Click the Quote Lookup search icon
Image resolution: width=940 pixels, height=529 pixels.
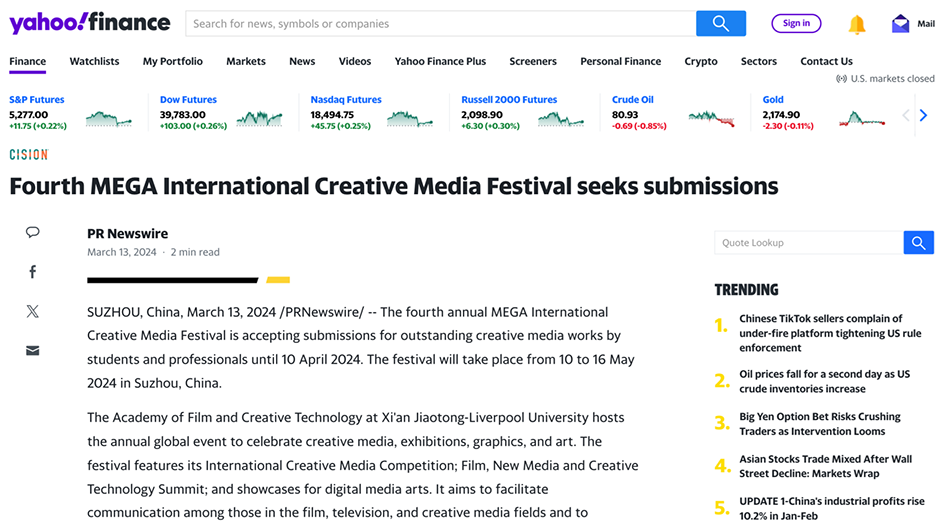pyautogui.click(x=918, y=243)
